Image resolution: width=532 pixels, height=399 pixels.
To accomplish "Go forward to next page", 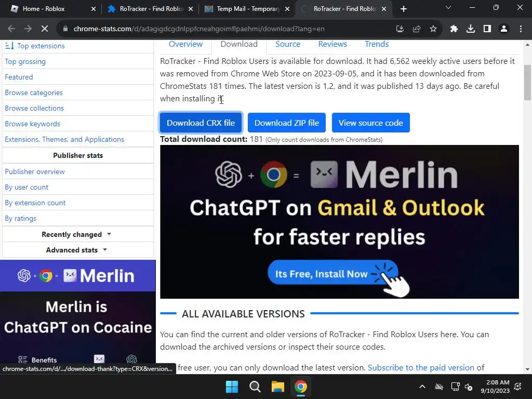I will pyautogui.click(x=28, y=29).
